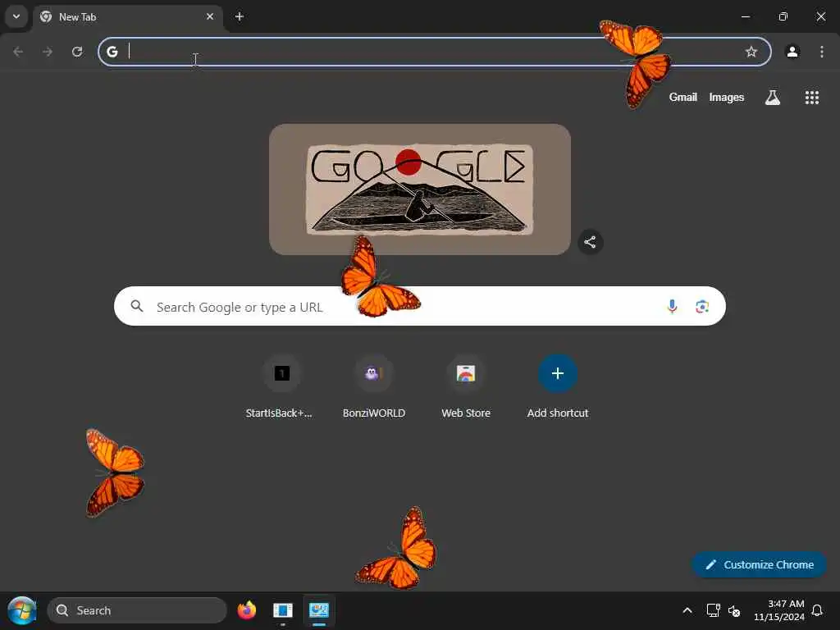Open a new tab with plus button
Screen dimensions: 840x630
(240, 16)
